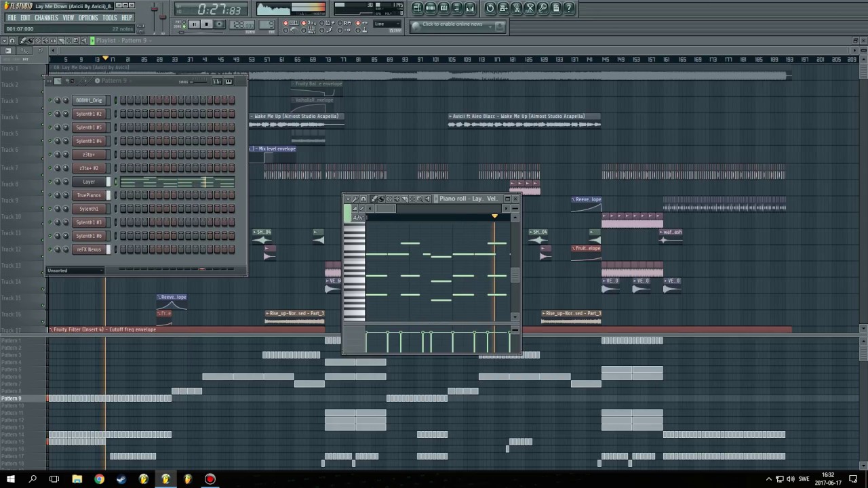Open the mixer shortcut icon
Screen dimensions: 868x488
click(x=470, y=8)
